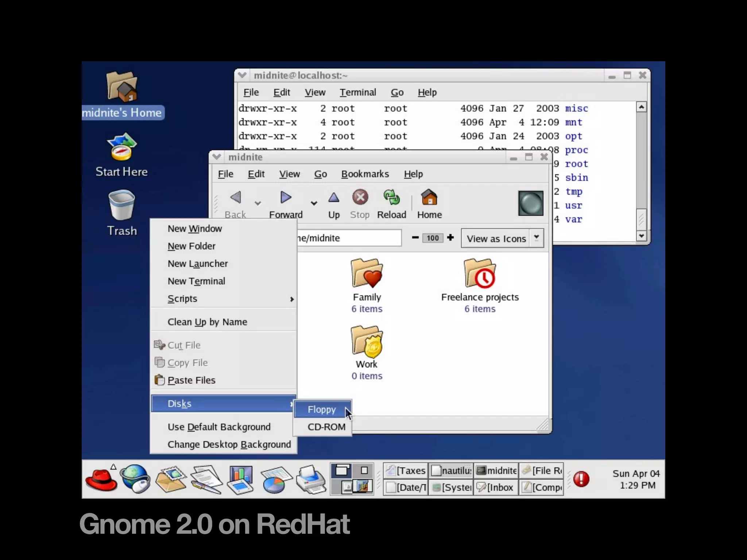Open the Freelance projects folder

480,285
